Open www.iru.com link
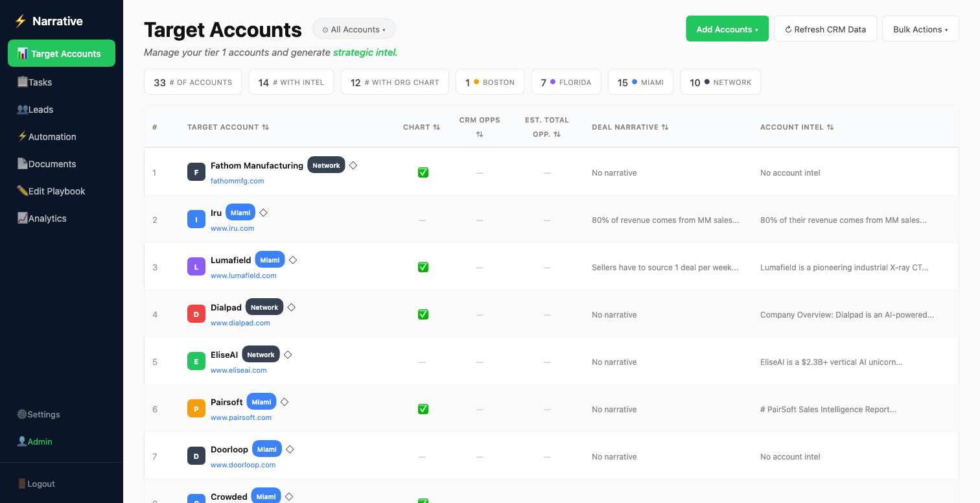The height and width of the screenshot is (503, 980). tap(232, 228)
